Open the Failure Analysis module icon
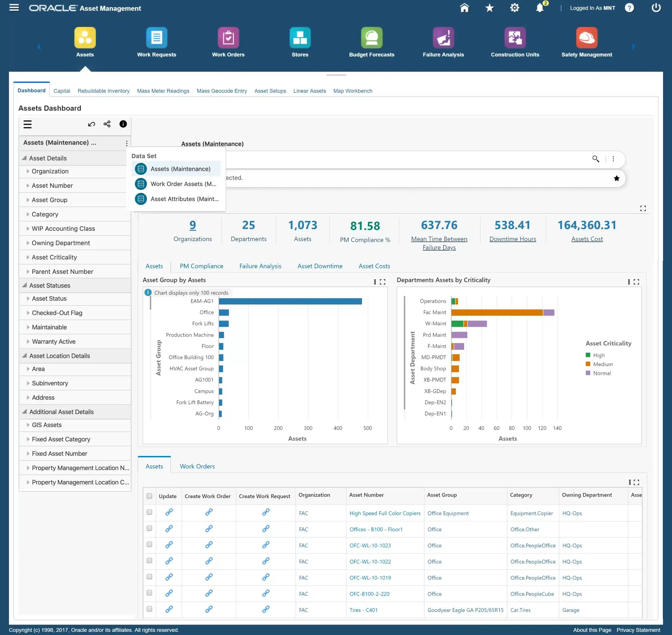Screen dimensions: 672x635 pos(443,38)
